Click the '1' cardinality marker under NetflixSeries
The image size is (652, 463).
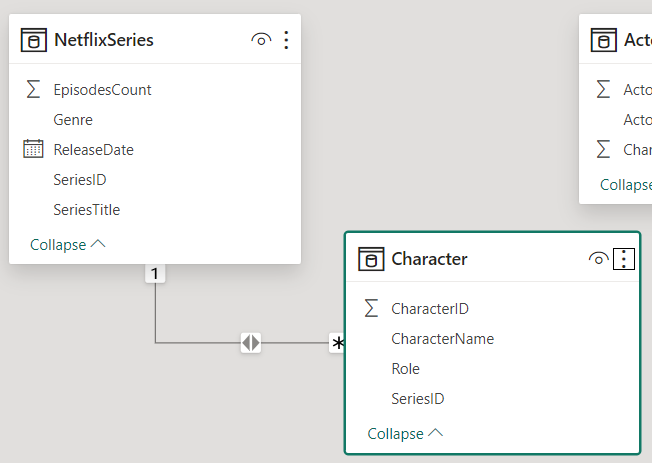coord(155,273)
